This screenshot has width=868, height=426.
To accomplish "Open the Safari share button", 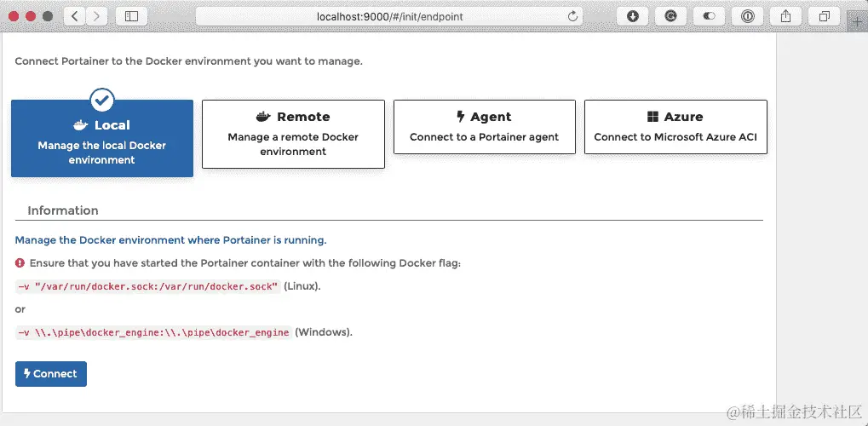I will tap(785, 16).
